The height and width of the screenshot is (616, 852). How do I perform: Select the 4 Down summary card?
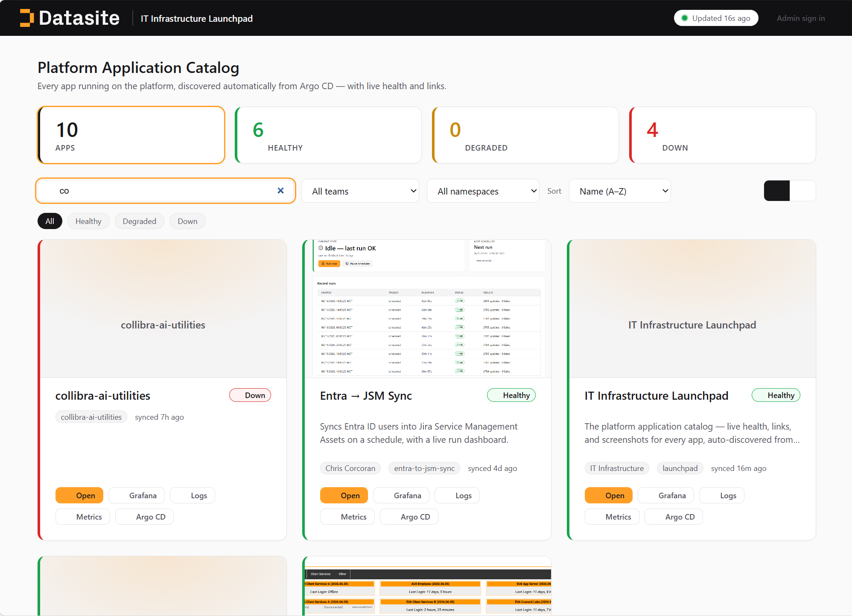point(723,135)
